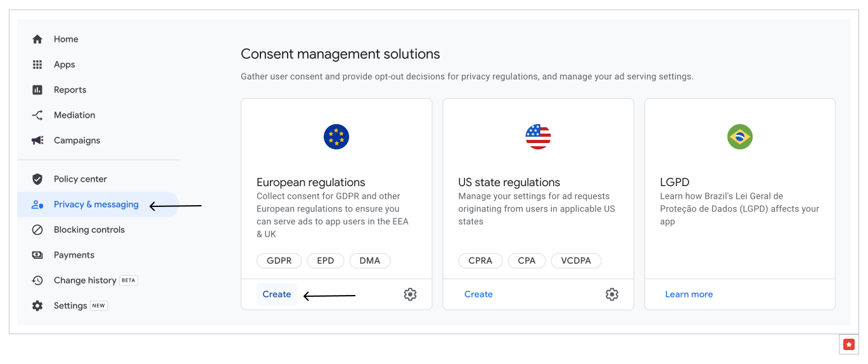
Task: Click the Blocking controls icon
Action: click(37, 230)
